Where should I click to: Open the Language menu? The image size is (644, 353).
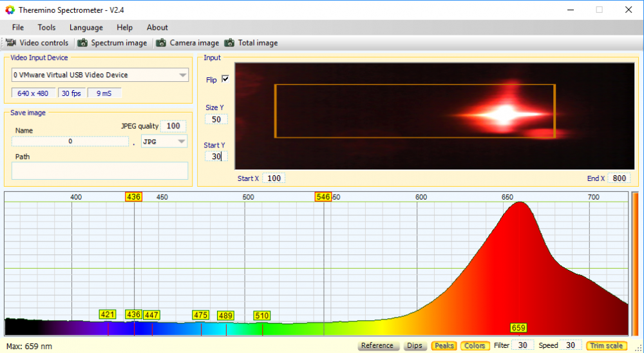86,28
